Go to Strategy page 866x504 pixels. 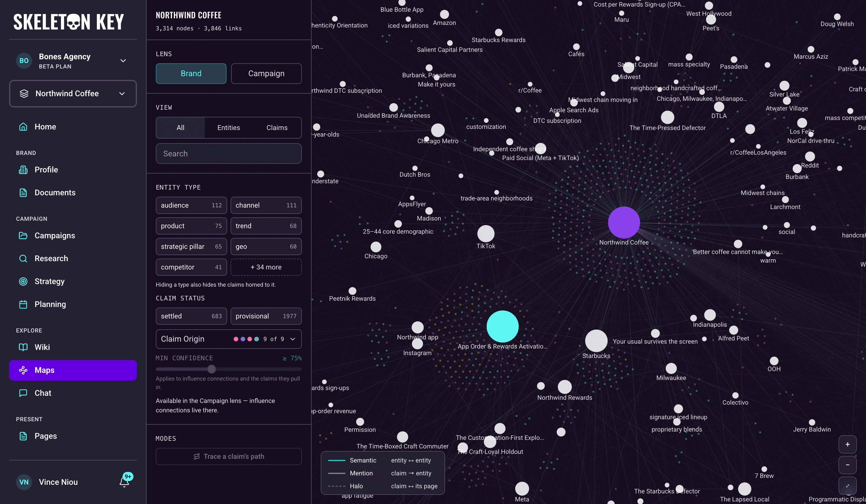73,281
